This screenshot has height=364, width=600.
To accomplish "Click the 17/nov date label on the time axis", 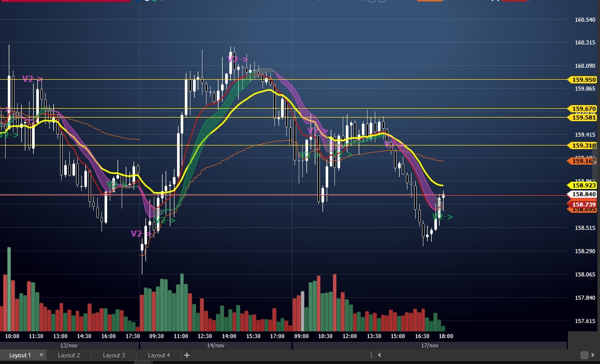I will point(429,345).
